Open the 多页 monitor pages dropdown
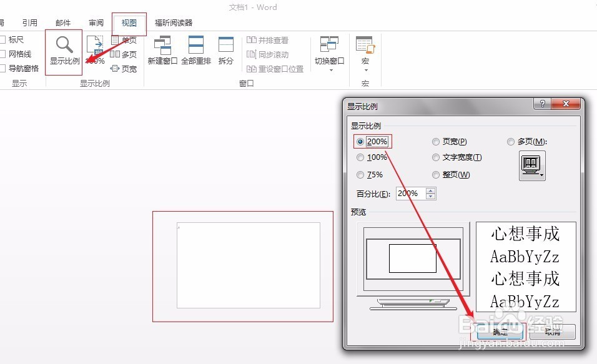597x364 pixels. click(531, 165)
